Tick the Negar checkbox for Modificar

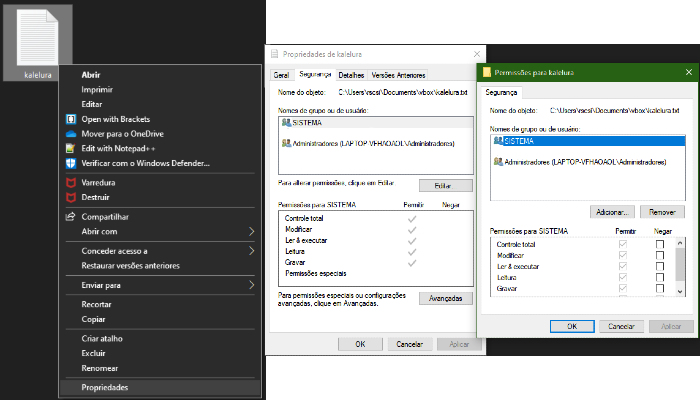pyautogui.click(x=659, y=256)
